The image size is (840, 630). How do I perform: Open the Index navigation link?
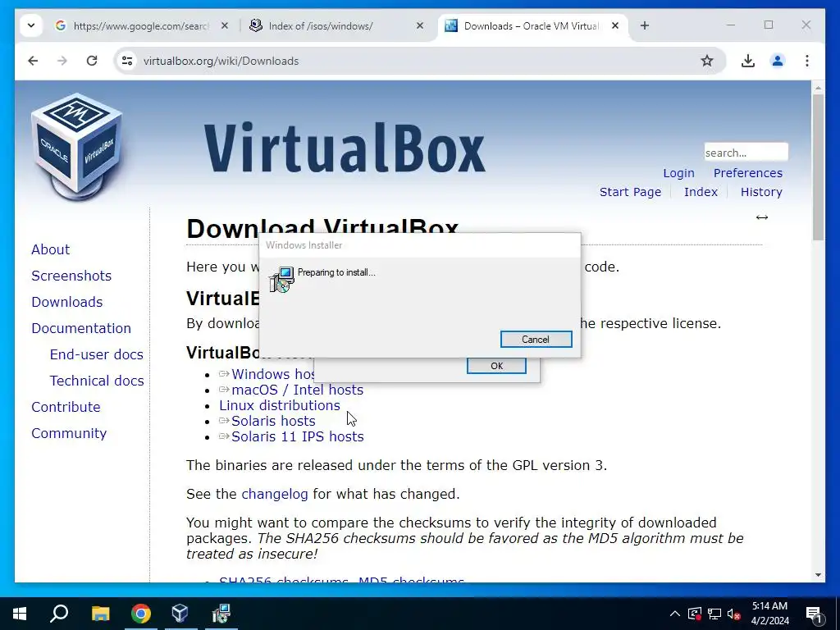[701, 192]
